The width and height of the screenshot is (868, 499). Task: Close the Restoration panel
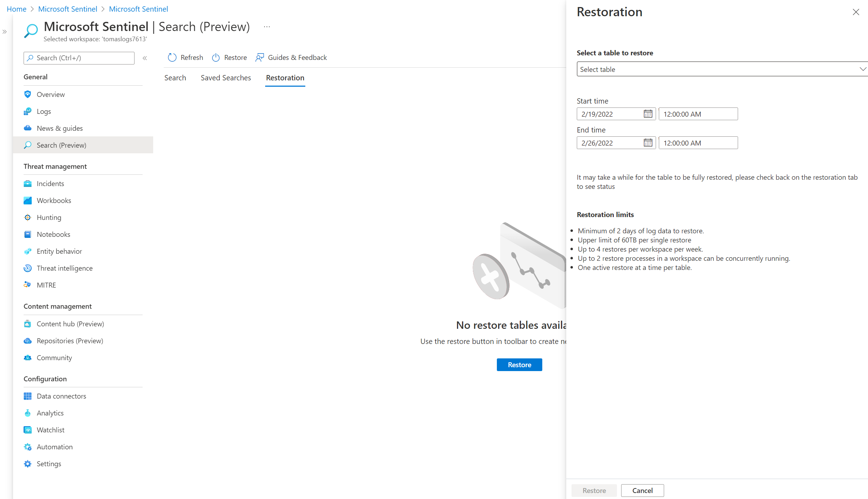pos(856,12)
